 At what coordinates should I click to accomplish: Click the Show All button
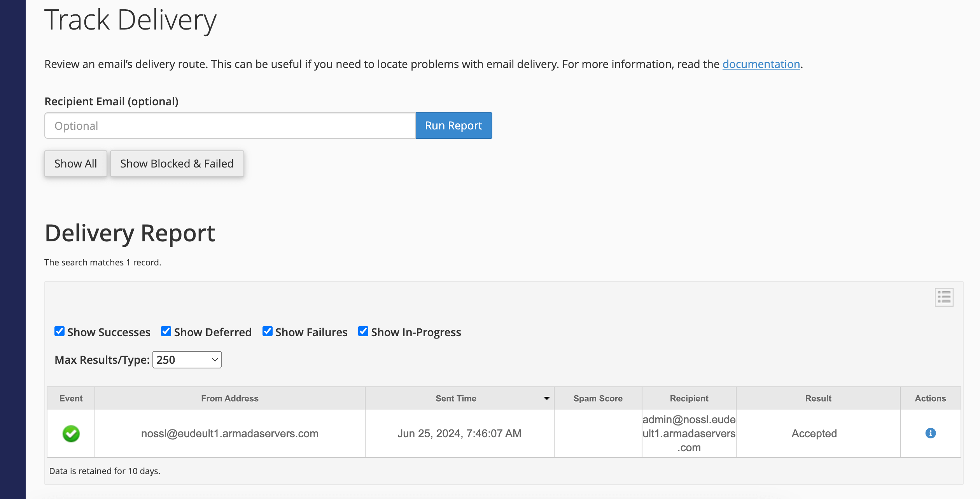(x=75, y=164)
